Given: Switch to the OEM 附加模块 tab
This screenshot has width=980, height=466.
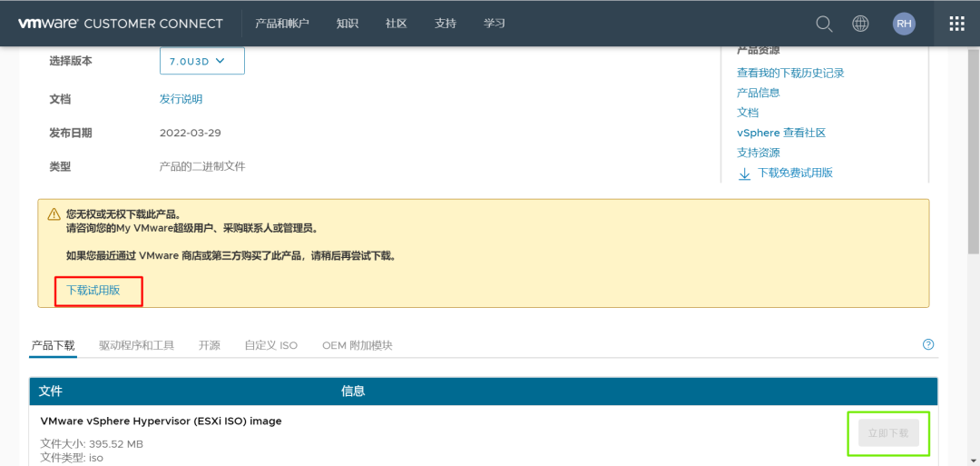Looking at the screenshot, I should 357,345.
